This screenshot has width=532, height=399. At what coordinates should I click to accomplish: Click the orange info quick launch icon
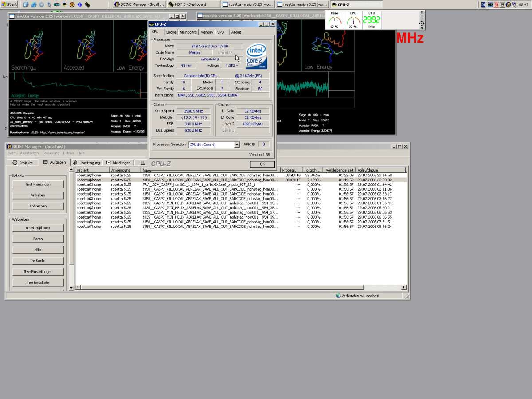(x=72, y=4)
